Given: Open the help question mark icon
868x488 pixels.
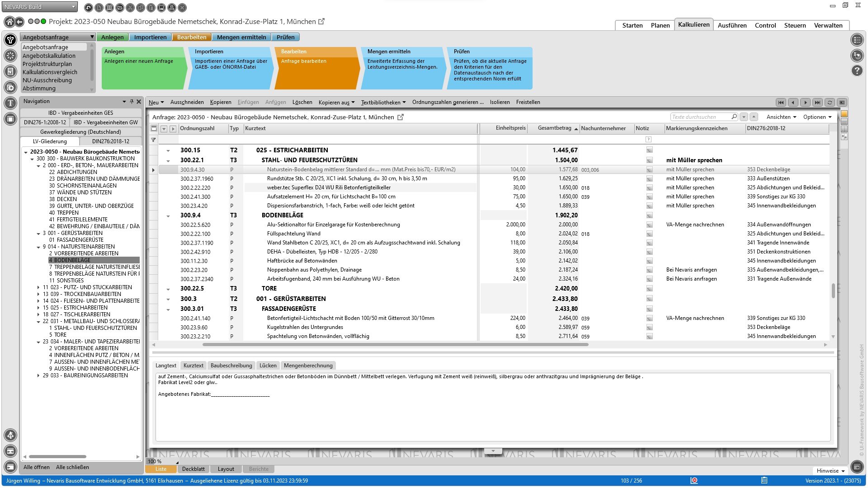Looking at the screenshot, I should 857,71.
